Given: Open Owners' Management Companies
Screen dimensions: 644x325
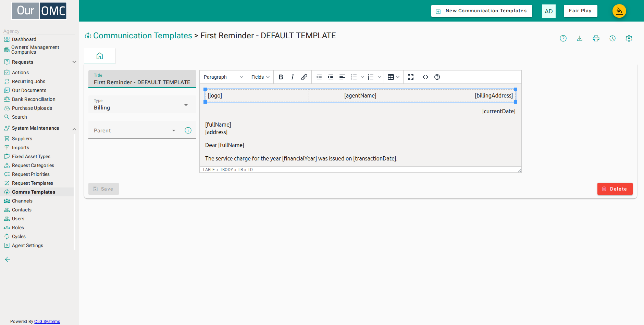Looking at the screenshot, I should click(x=35, y=50).
